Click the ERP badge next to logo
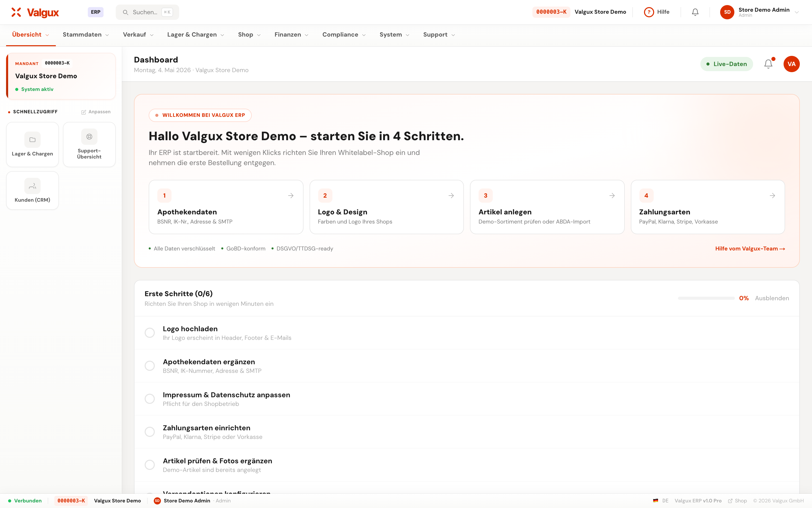The height and width of the screenshot is (508, 812). tap(96, 12)
